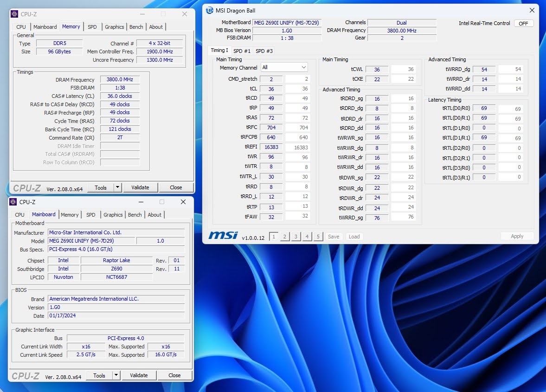
Task: Open Graphics tab in lower CPU-Z window
Action: pyautogui.click(x=113, y=215)
